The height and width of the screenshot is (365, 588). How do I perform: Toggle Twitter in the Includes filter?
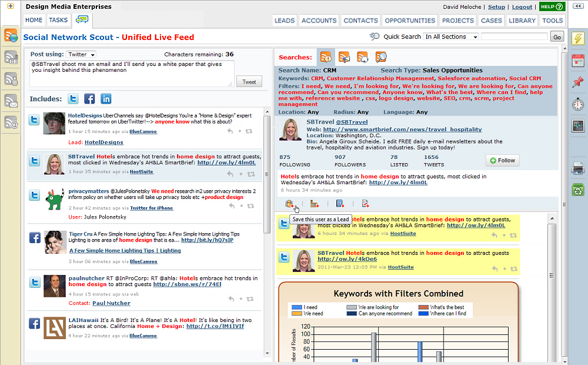pos(73,99)
